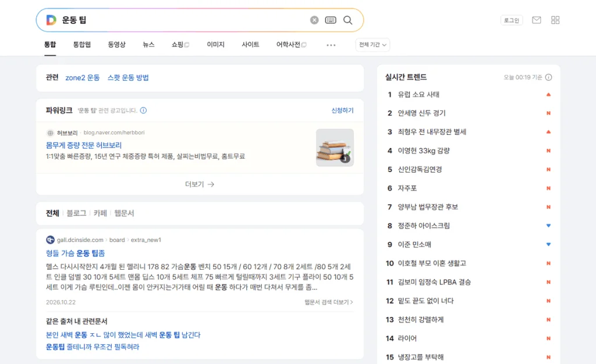
Task: Open result 형들 가슴 운동 팁좀
Action: tap(75, 254)
